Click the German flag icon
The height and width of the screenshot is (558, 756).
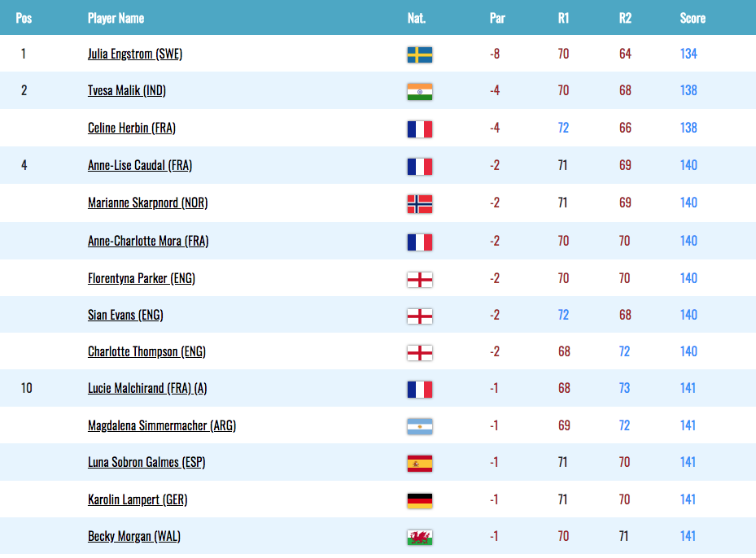coord(419,501)
